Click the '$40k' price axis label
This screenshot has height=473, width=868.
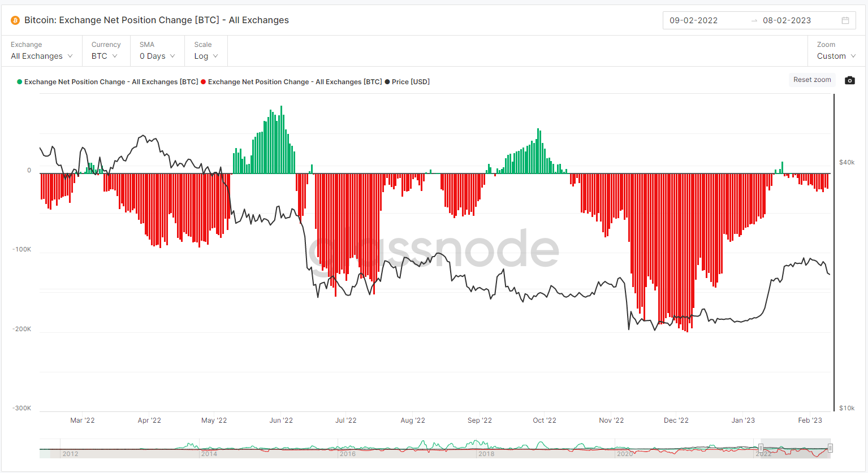coord(847,163)
